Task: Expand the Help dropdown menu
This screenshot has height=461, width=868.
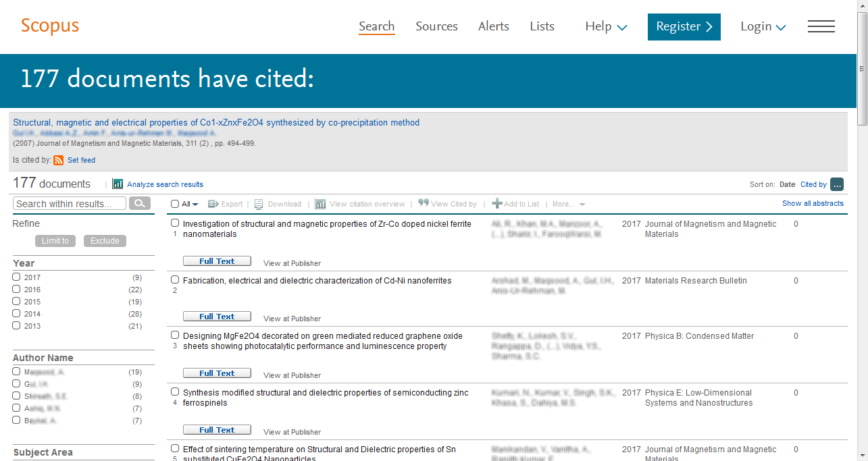Action: pyautogui.click(x=606, y=26)
